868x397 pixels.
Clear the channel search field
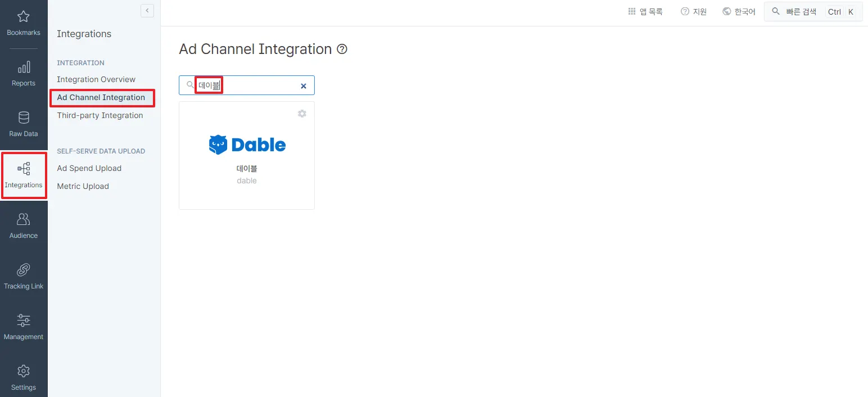click(304, 86)
